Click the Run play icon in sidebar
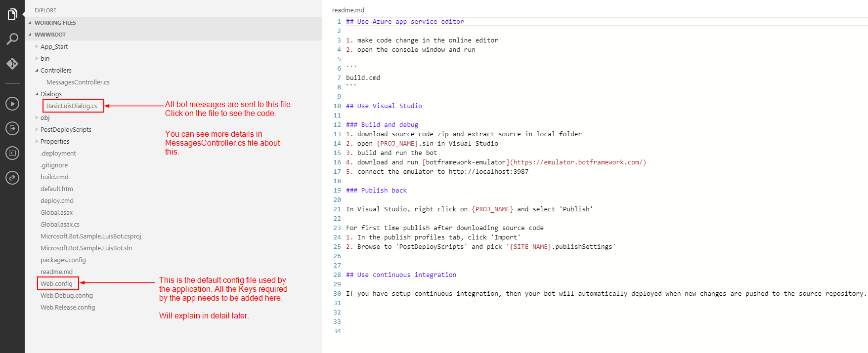Image resolution: width=868 pixels, height=353 pixels. point(12,104)
